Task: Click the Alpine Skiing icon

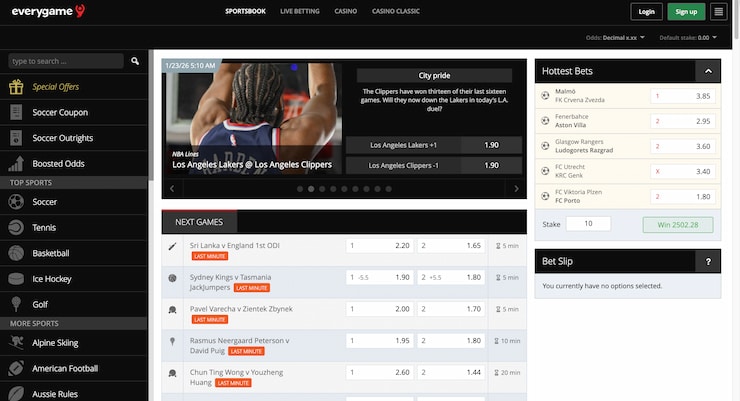Action: (x=16, y=343)
